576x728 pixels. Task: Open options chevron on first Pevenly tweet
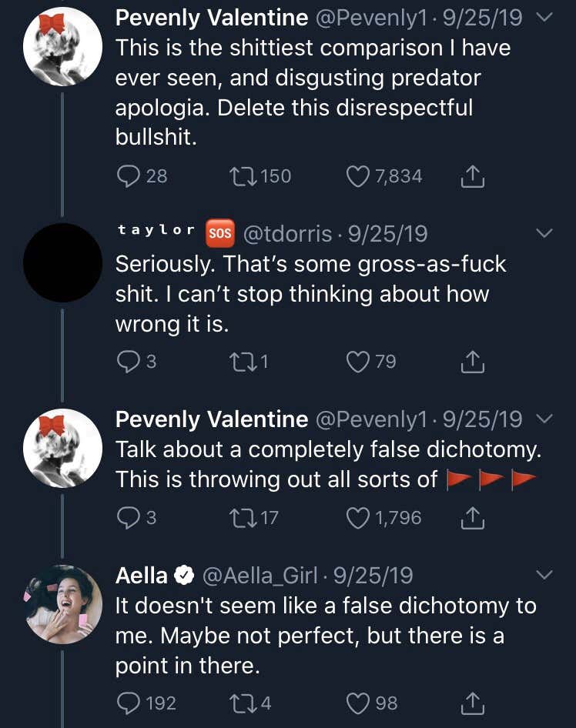coord(544,18)
